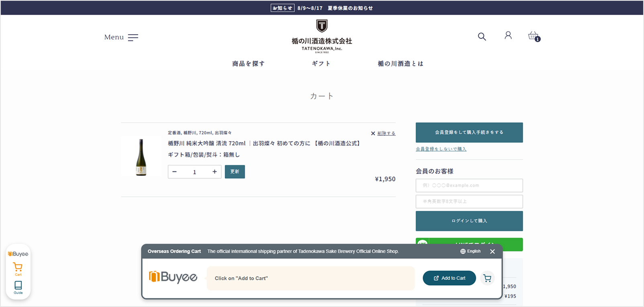This screenshot has height=307, width=644.
Task: Click the ギフト箱/包装/熨斗:箱無し text
Action: click(204, 155)
